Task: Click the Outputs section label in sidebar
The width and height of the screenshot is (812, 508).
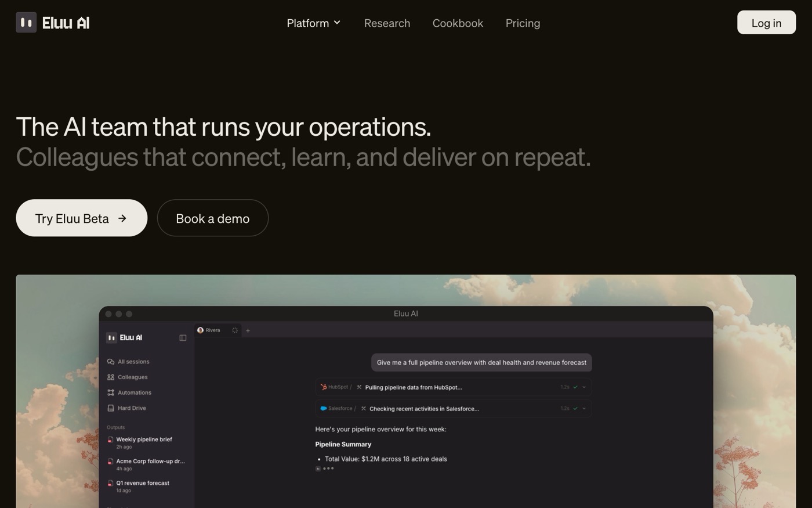Action: pos(115,427)
